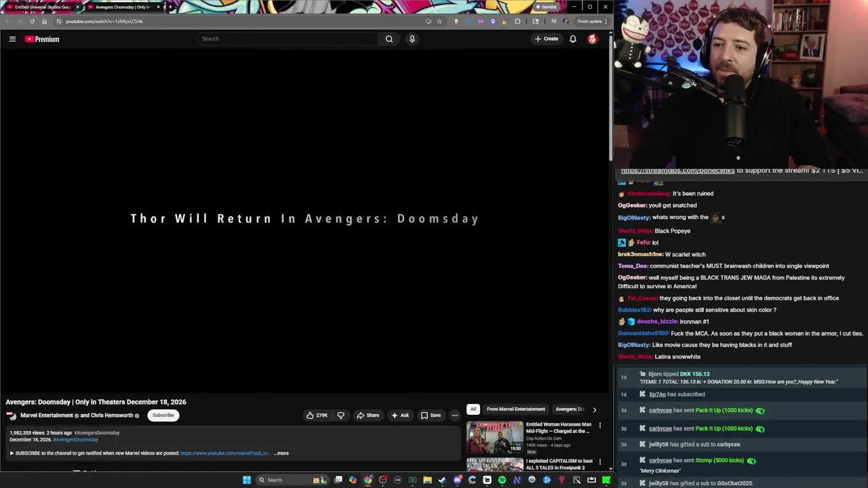Screen dimensions: 868x488
Task: Open Spotify from the taskbar
Action: [502, 480]
